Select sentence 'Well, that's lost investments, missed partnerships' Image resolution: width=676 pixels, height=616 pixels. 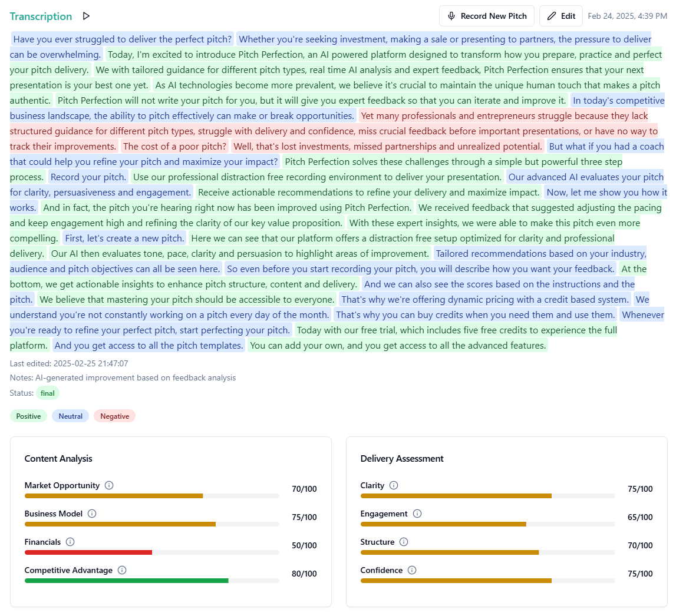click(388, 147)
